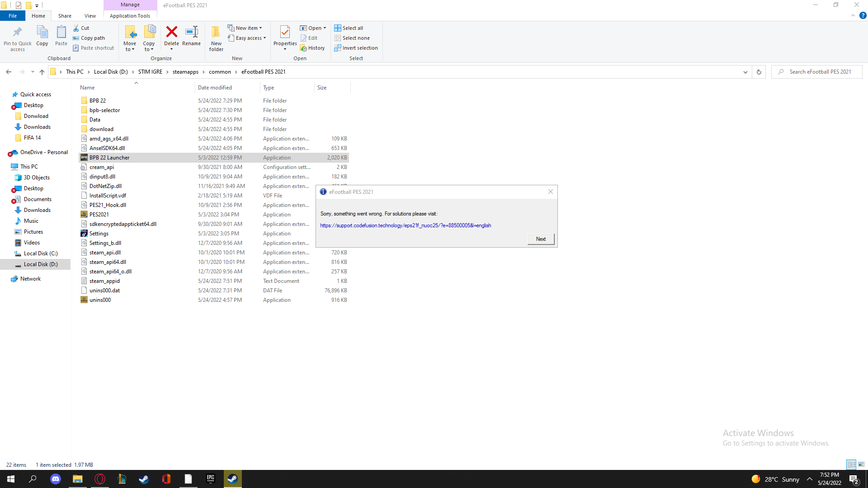Click Invert selection in Select group
The image size is (868, 488).
tap(356, 48)
